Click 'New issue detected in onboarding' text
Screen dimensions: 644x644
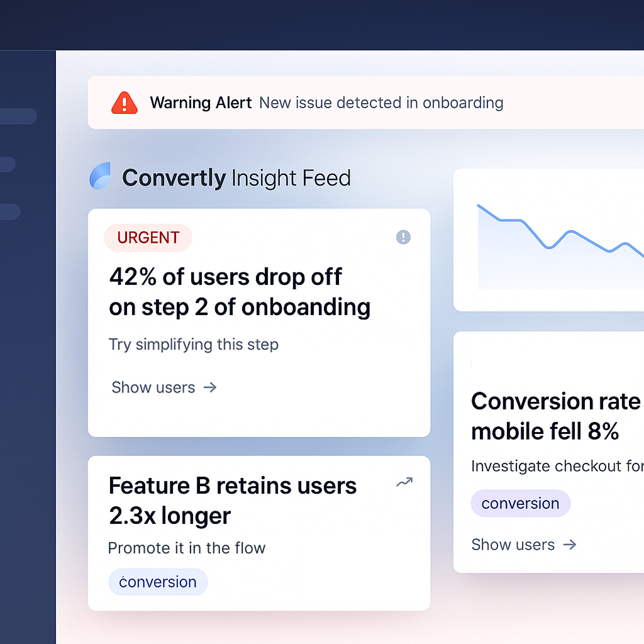[x=381, y=103]
